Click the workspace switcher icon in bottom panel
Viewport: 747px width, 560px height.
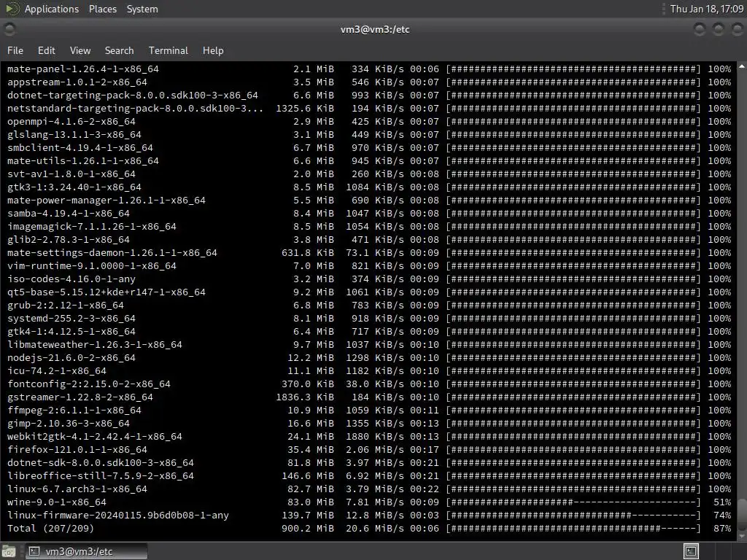point(691,551)
